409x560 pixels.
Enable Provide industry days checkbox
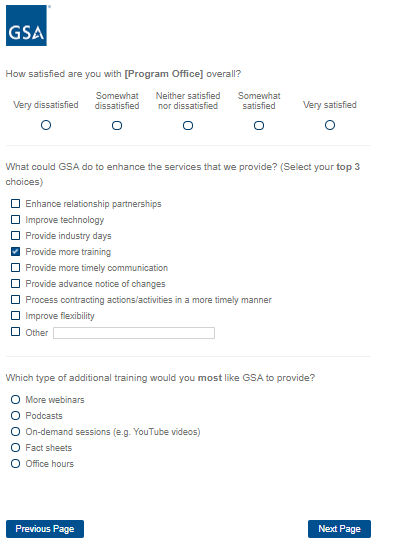tap(15, 235)
